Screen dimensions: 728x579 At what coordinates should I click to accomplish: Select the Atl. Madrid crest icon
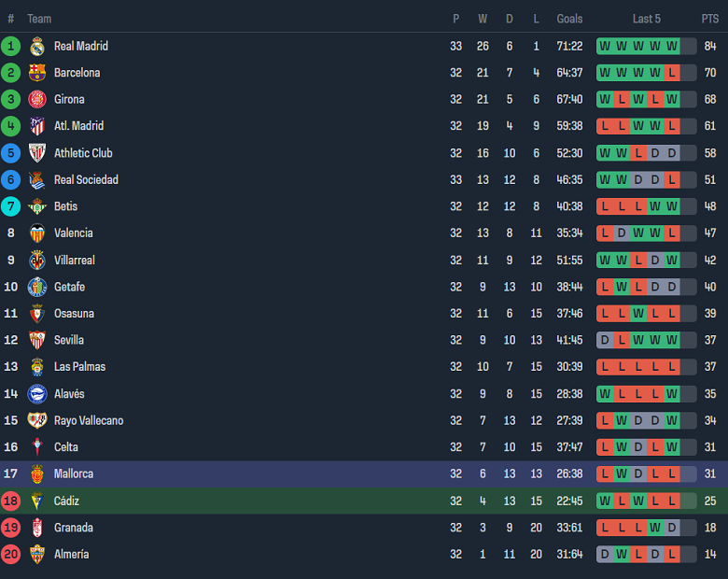point(37,126)
